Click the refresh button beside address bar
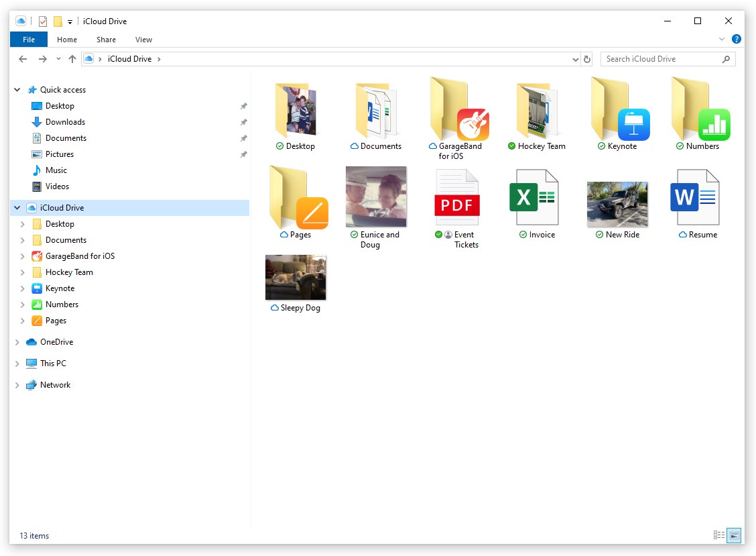Image resolution: width=756 pixels, height=556 pixels. 586,59
